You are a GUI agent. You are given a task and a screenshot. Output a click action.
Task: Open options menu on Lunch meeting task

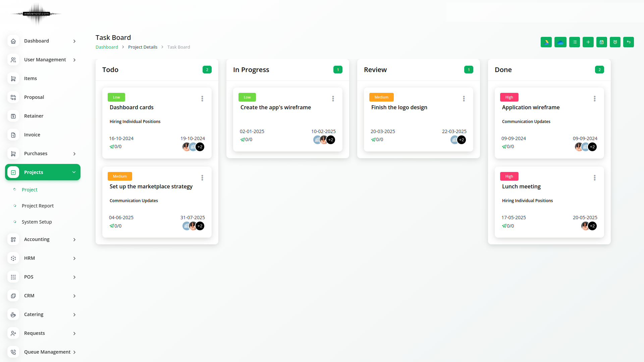coord(595,178)
